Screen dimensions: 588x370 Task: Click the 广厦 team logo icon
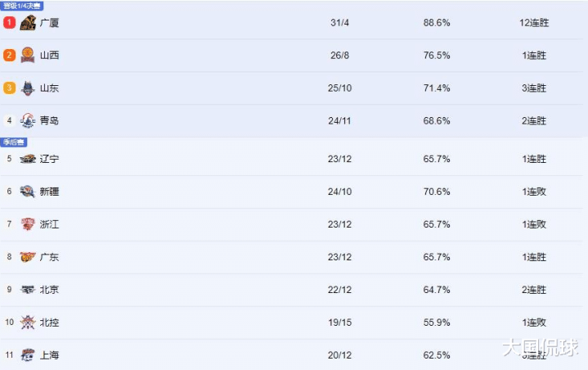[29, 23]
